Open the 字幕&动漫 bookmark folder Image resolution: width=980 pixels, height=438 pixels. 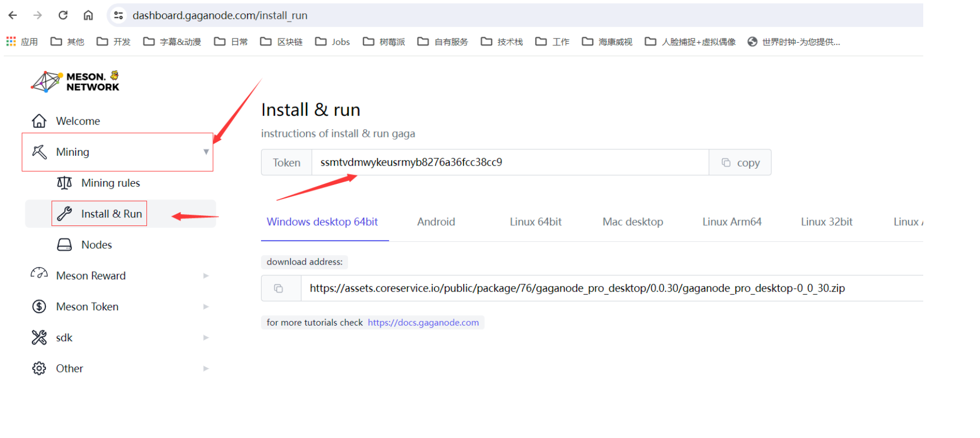(172, 42)
